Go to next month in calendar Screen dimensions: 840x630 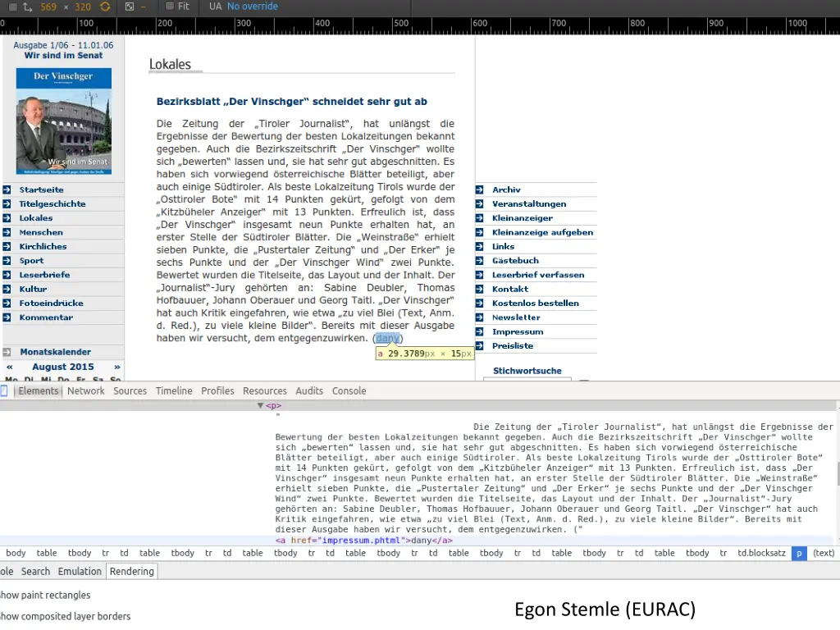click(x=117, y=367)
